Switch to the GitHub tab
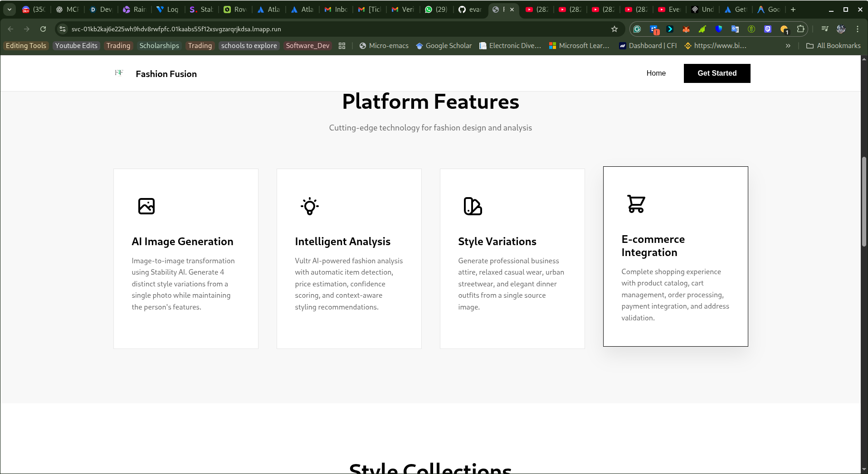 tap(470, 10)
